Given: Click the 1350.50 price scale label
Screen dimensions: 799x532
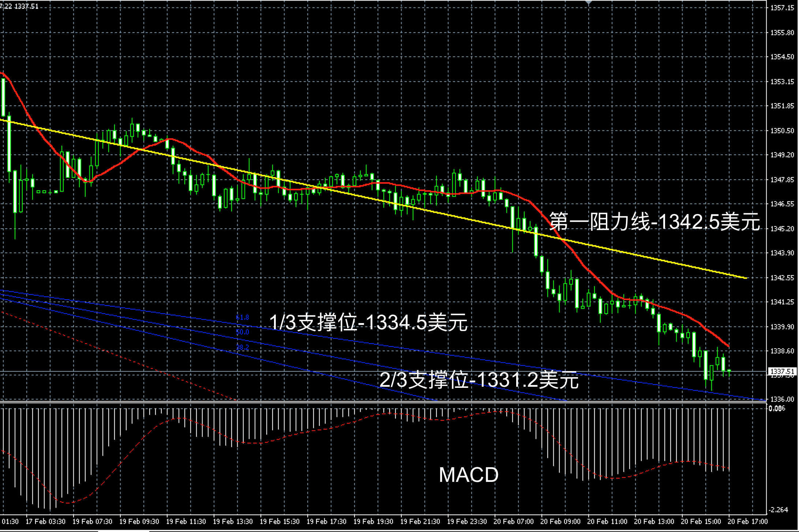Looking at the screenshot, I should (782, 131).
